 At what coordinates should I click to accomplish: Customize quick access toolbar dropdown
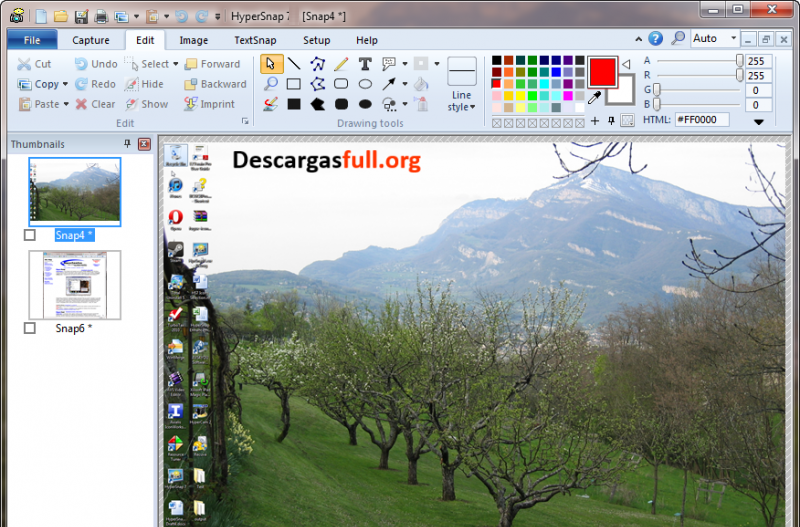tap(217, 17)
